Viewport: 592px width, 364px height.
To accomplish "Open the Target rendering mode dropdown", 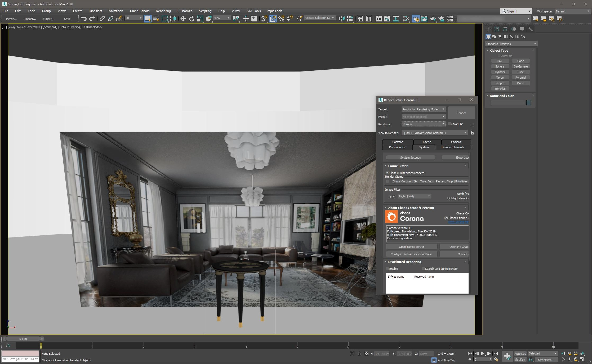I will pos(424,109).
